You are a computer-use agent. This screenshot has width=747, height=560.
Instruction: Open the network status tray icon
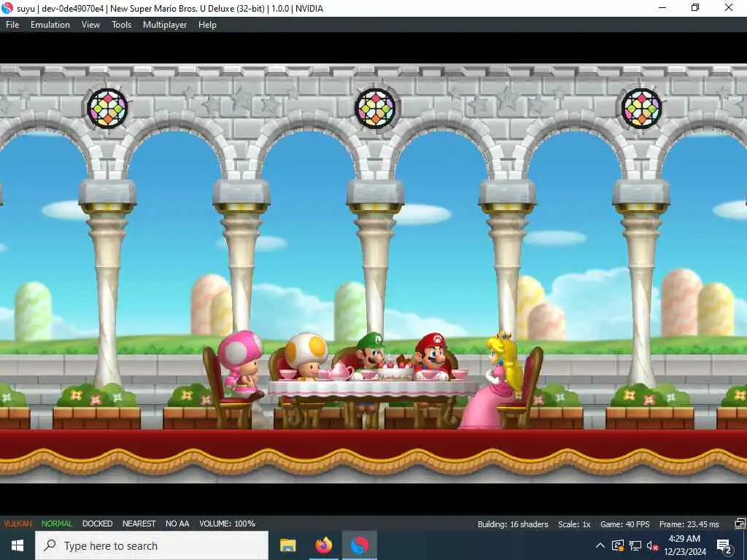pyautogui.click(x=635, y=545)
